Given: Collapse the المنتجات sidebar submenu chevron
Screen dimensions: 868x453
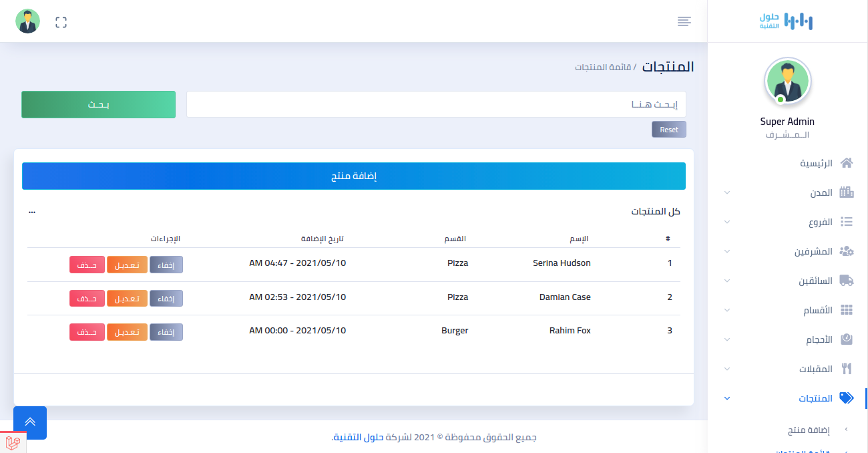Looking at the screenshot, I should click(x=727, y=398).
